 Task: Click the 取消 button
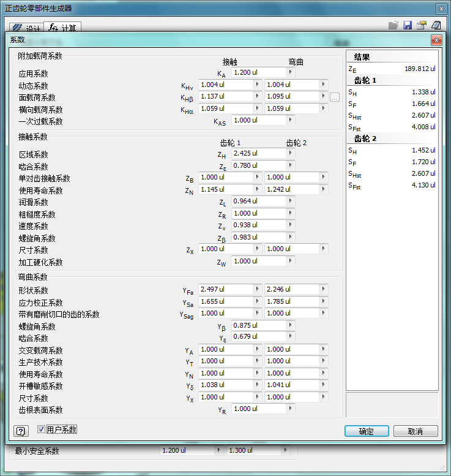click(x=416, y=431)
